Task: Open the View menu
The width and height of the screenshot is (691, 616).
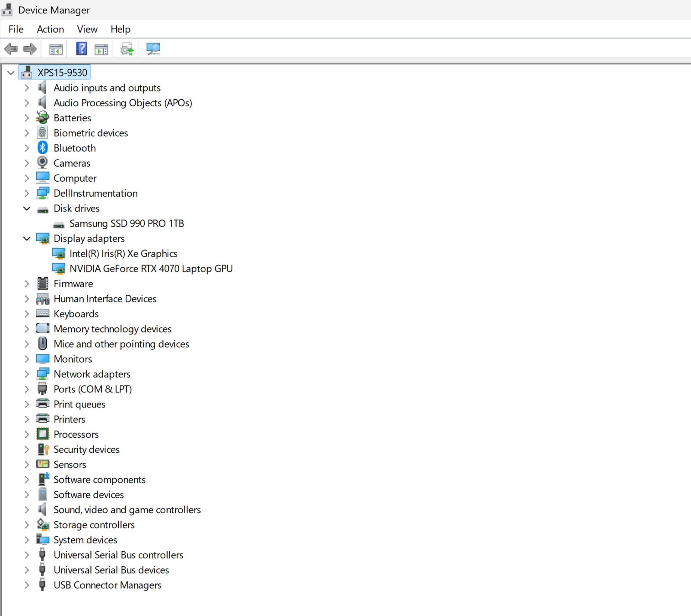Action: click(87, 29)
